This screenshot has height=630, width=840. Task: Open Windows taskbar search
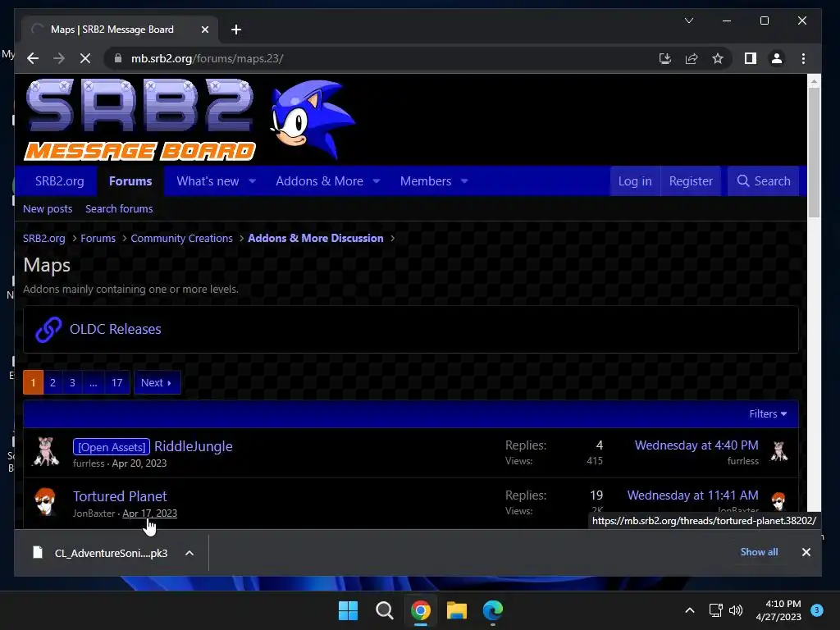coord(384,610)
